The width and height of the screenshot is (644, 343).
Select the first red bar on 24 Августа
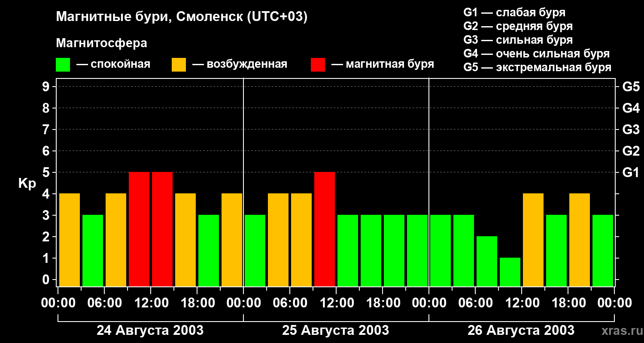click(x=139, y=229)
